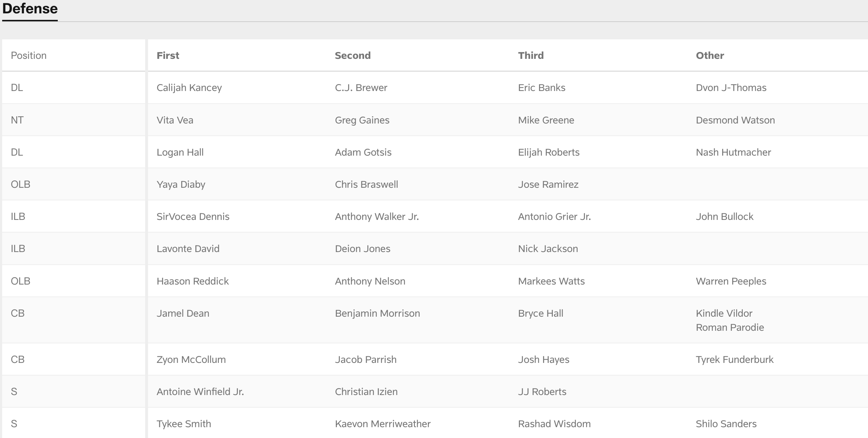This screenshot has height=438, width=868.
Task: Open Vita Vea's player page
Action: pos(175,120)
